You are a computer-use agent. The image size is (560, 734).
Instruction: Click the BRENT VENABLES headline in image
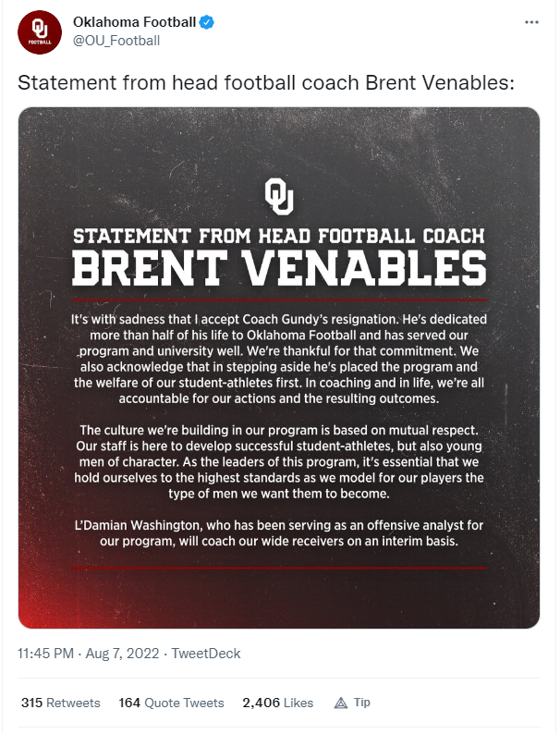(279, 268)
